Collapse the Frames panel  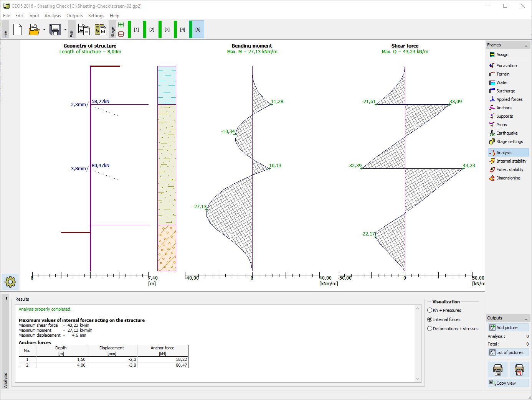click(x=526, y=45)
